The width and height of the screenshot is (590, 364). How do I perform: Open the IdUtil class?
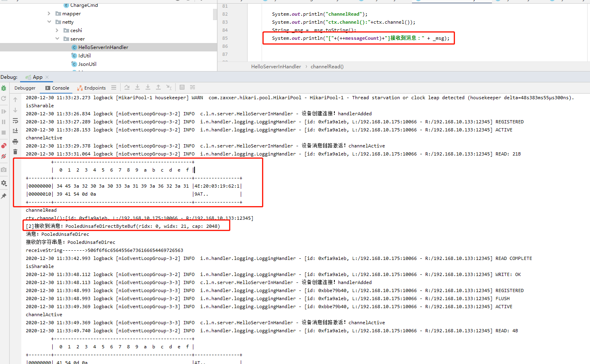pos(81,56)
